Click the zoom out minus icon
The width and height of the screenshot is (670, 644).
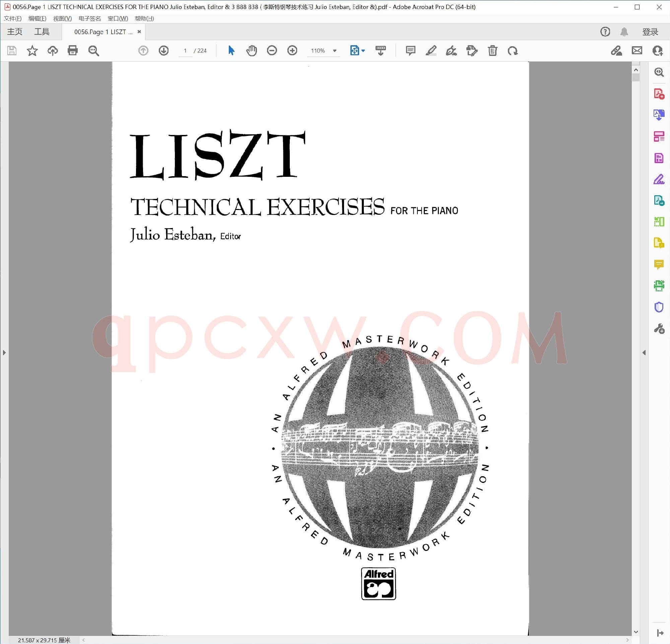(x=272, y=51)
